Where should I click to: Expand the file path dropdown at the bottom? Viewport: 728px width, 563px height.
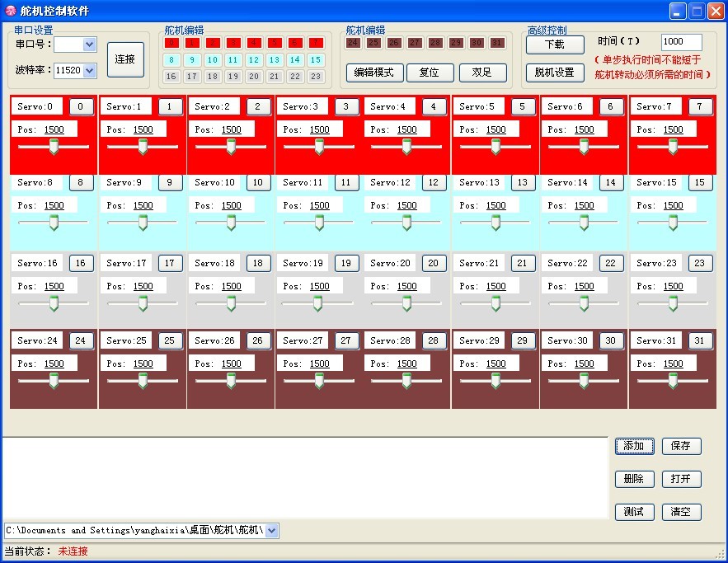pos(271,530)
